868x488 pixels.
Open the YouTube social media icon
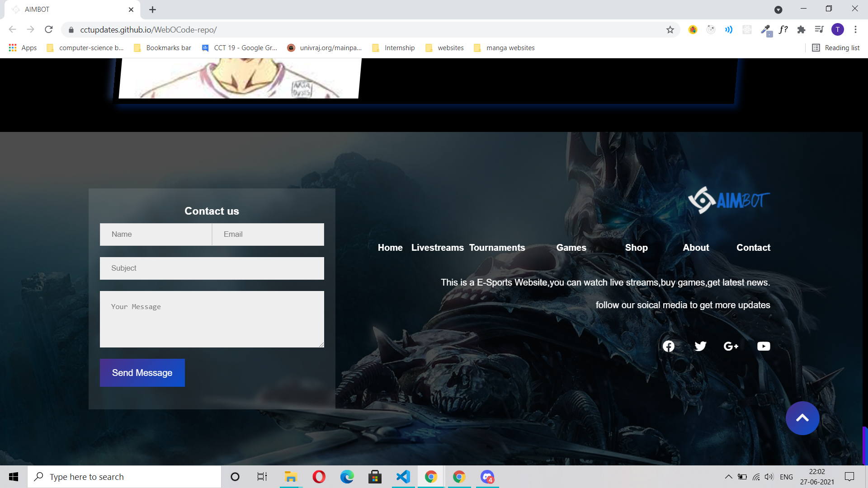764,346
